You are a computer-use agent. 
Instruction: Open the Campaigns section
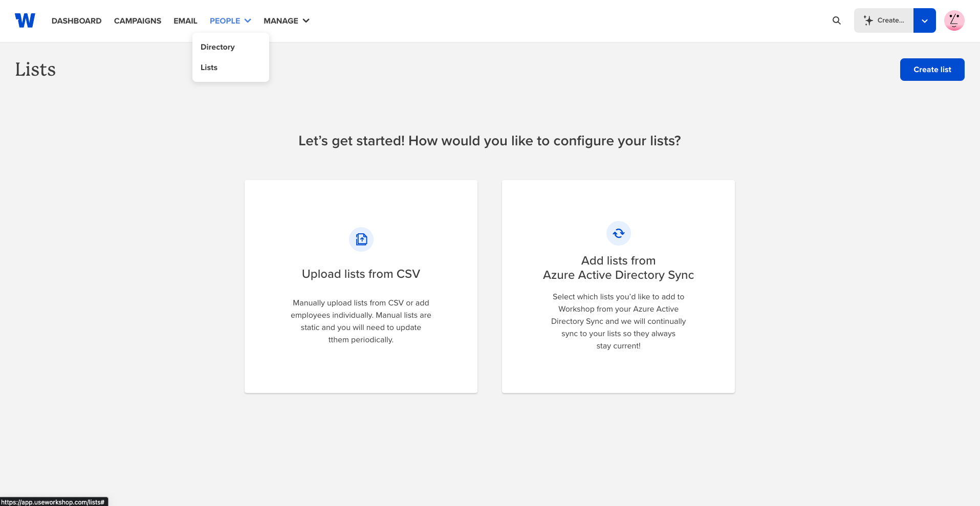click(138, 20)
